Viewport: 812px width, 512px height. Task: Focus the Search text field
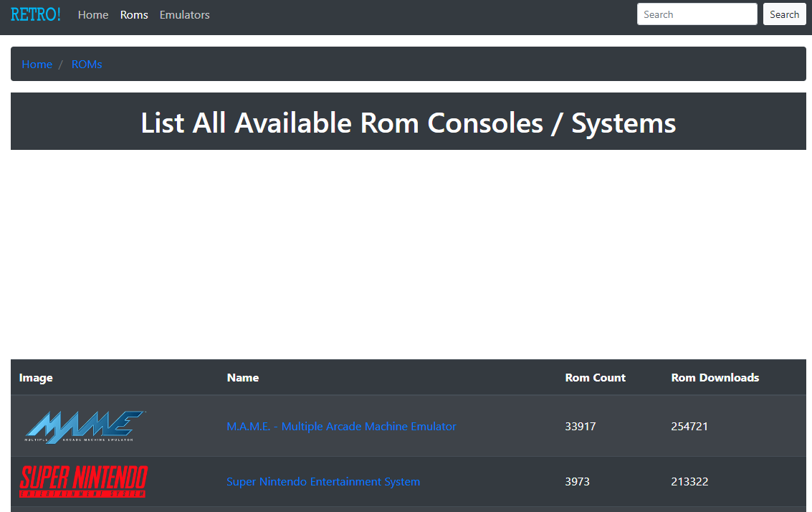pos(697,14)
